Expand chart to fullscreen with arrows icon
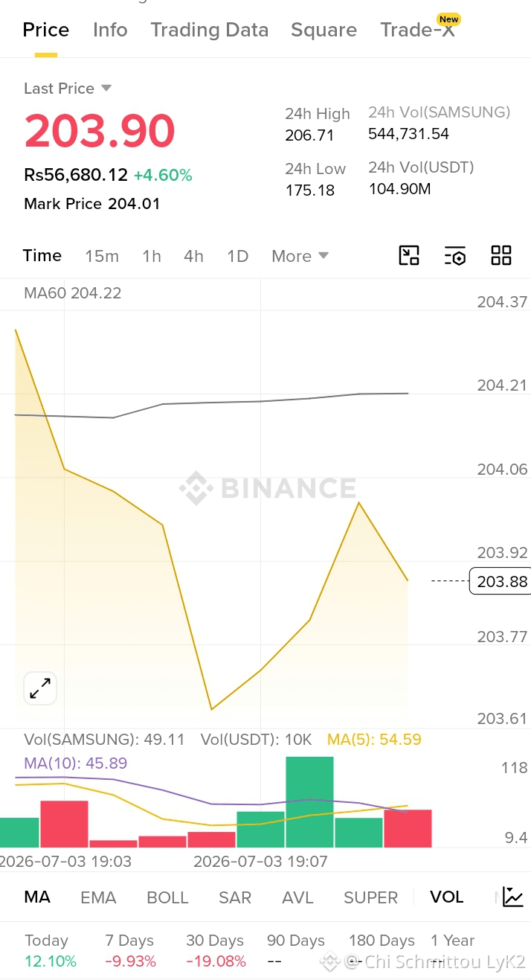 [40, 688]
